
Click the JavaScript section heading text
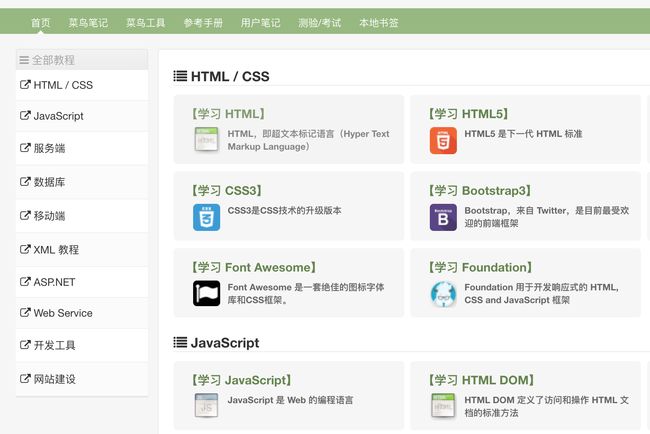[x=225, y=343]
